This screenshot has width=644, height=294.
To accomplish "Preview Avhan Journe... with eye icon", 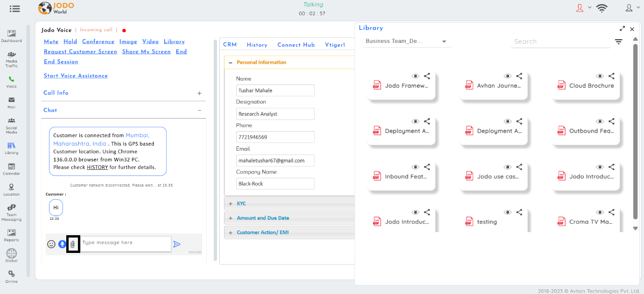I will click(x=508, y=76).
